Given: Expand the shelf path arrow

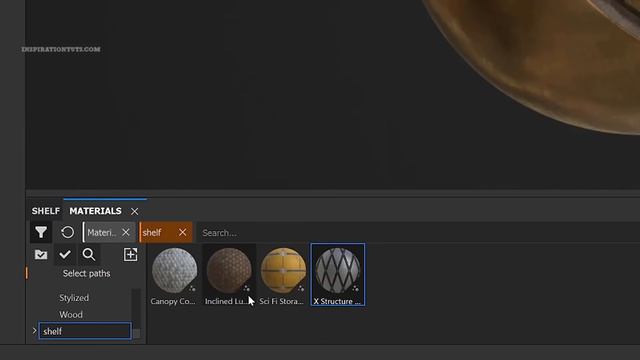Looking at the screenshot, I should [x=34, y=331].
